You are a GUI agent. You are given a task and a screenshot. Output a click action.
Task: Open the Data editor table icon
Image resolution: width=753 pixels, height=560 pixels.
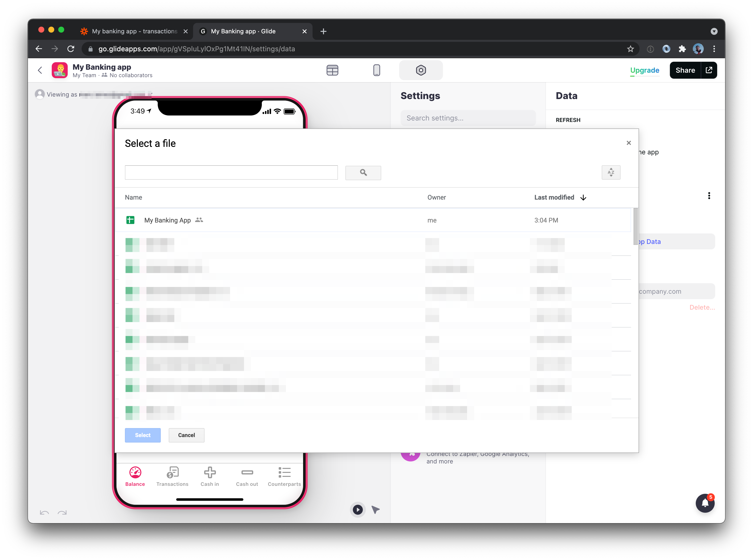pyautogui.click(x=332, y=70)
